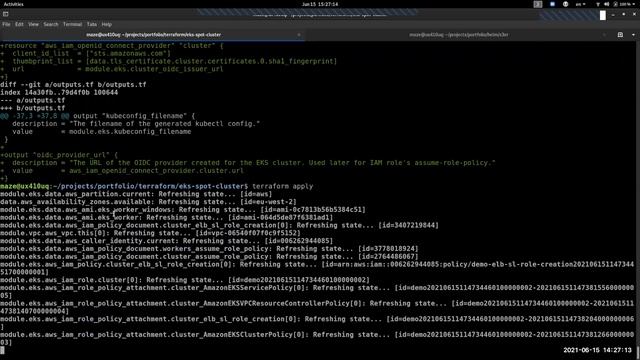Open the File menu
Image resolution: width=640 pixels, height=360 pixels.
(6, 24)
